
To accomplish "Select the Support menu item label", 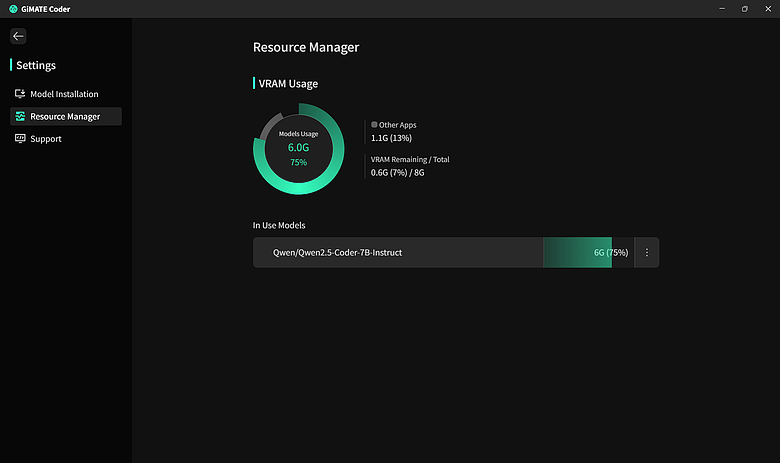I will 46,139.
